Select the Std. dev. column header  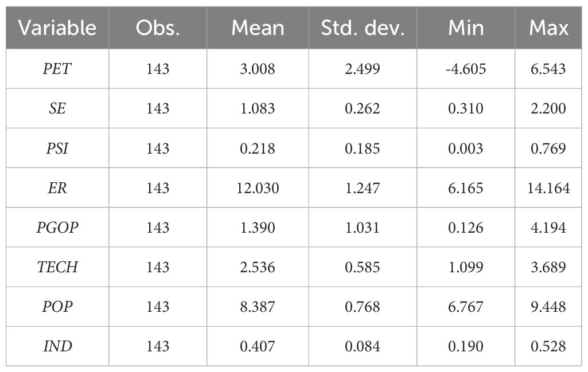[x=363, y=28]
